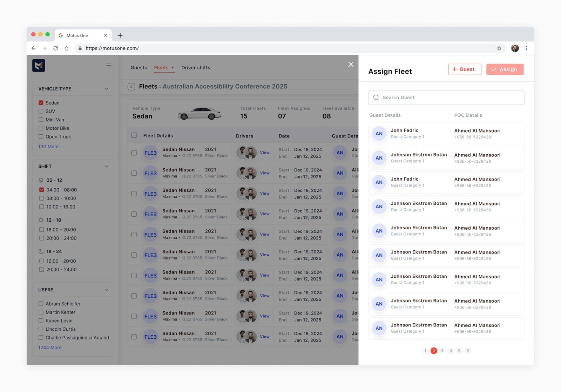Go to guest list page 4
561x392 pixels.
[x=451, y=351]
